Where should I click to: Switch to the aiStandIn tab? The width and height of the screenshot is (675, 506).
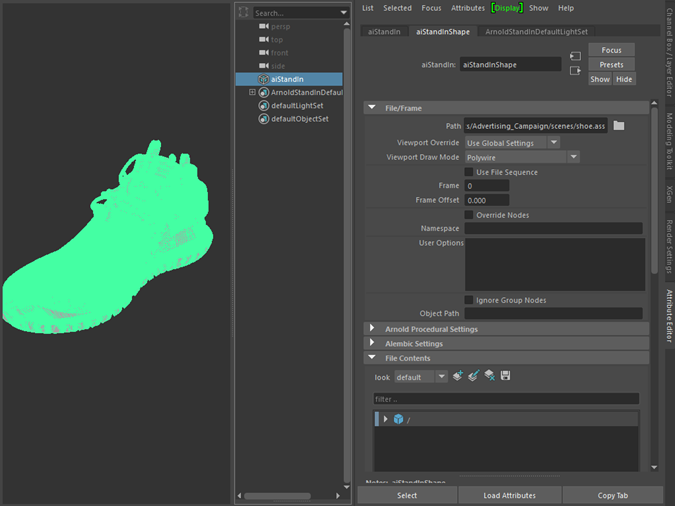384,31
